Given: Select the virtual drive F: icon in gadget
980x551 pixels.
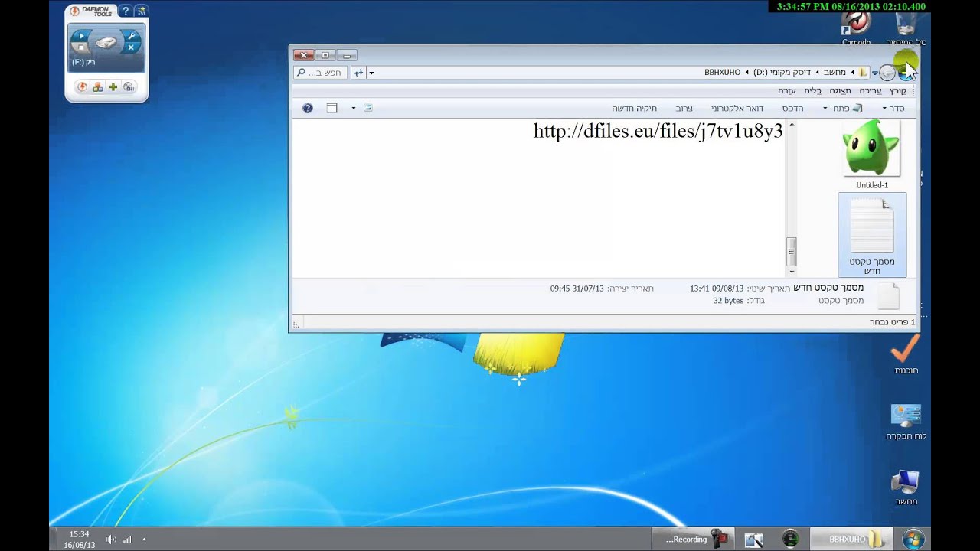Looking at the screenshot, I should pyautogui.click(x=106, y=42).
